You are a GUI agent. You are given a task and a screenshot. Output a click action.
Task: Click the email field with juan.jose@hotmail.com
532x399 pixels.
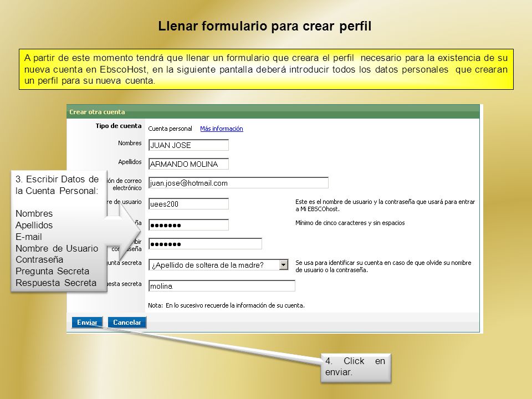tap(238, 183)
